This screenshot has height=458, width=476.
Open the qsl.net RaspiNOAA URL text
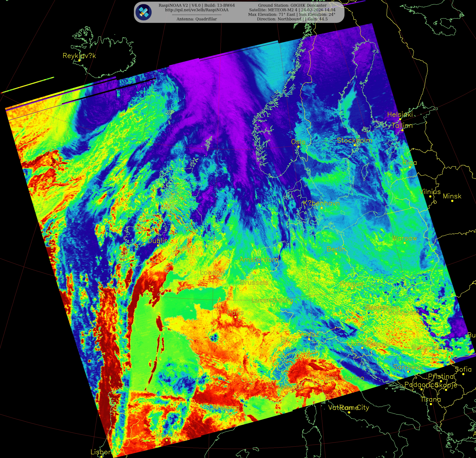(196, 10)
